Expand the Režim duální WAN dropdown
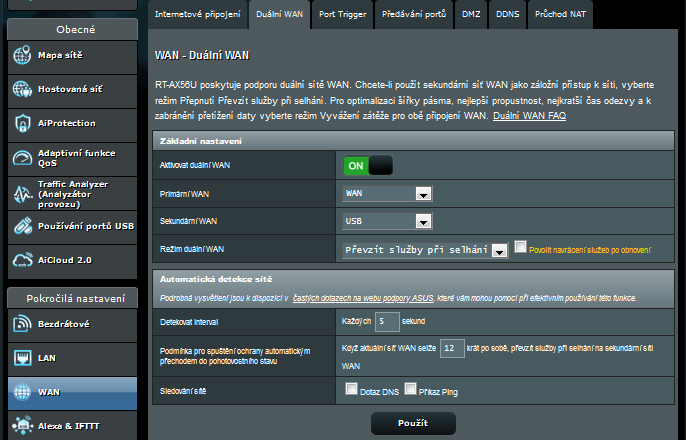The width and height of the screenshot is (686, 440). pyautogui.click(x=425, y=249)
